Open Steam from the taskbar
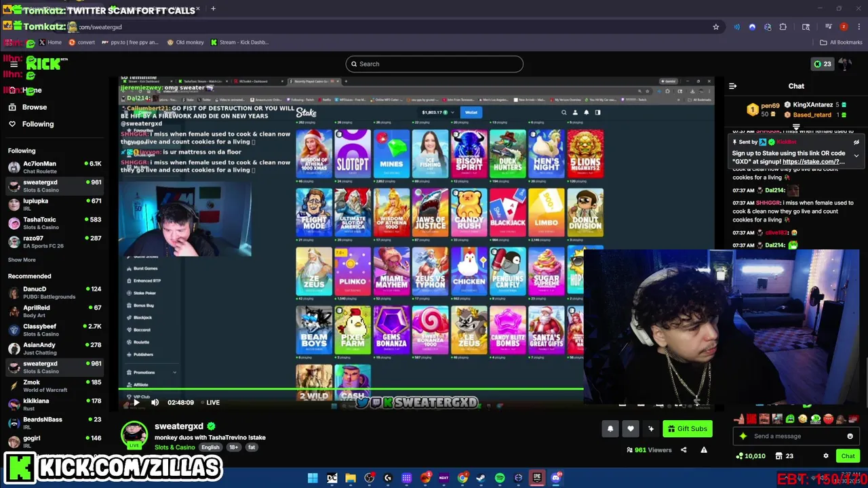Viewport: 868px width, 488px height. 481,479
